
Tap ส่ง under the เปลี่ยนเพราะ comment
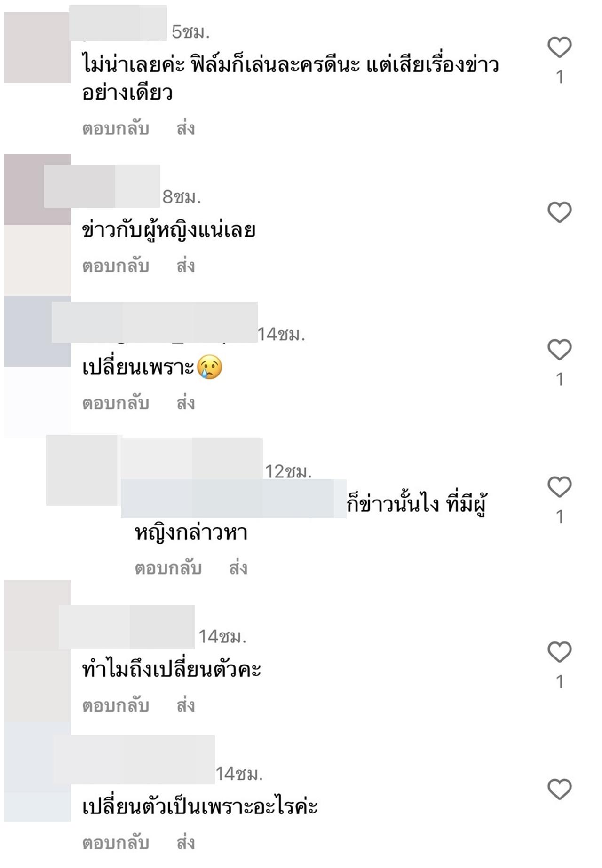186,403
